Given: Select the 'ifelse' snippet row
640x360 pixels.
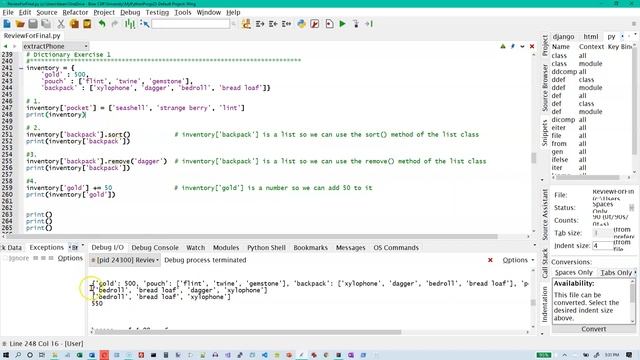Looking at the screenshot, I should point(591,160).
